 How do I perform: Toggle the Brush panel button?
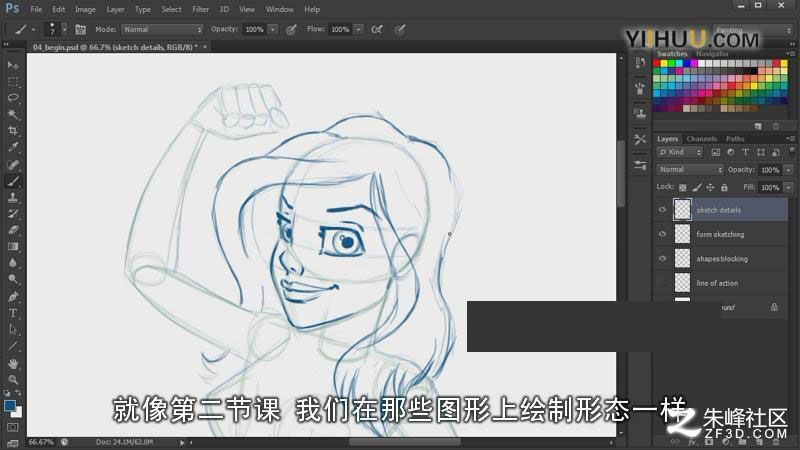tap(80, 30)
